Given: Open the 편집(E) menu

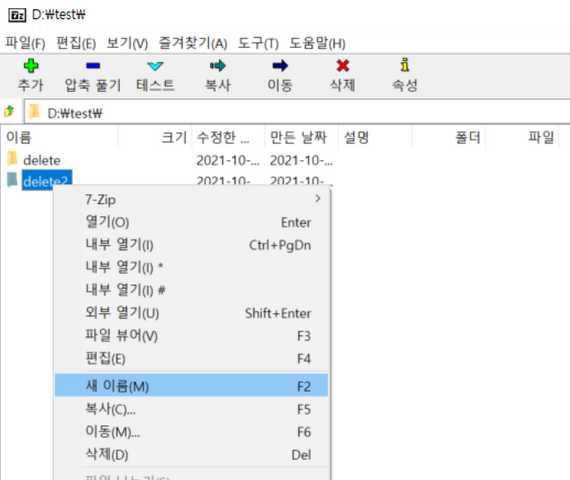Looking at the screenshot, I should (76, 43).
